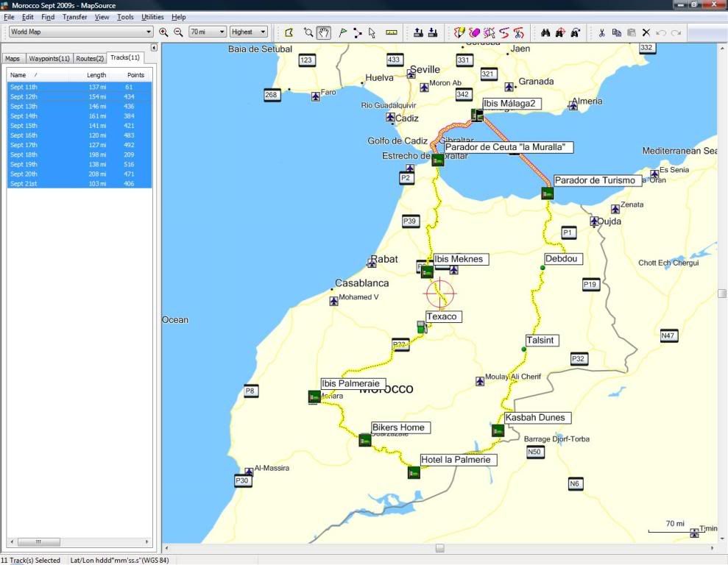This screenshot has height=565, width=728.
Task: Select the Sept 11th track row
Action: pyautogui.click(x=79, y=87)
